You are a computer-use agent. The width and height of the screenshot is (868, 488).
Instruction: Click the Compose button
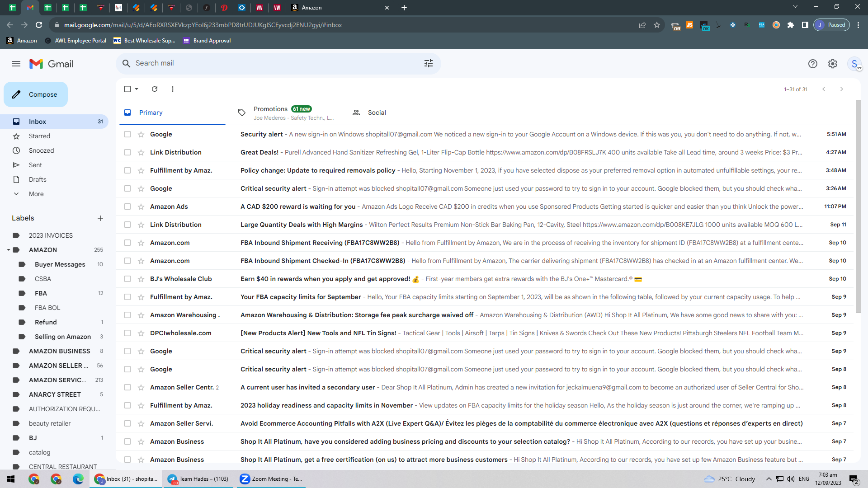pyautogui.click(x=36, y=94)
